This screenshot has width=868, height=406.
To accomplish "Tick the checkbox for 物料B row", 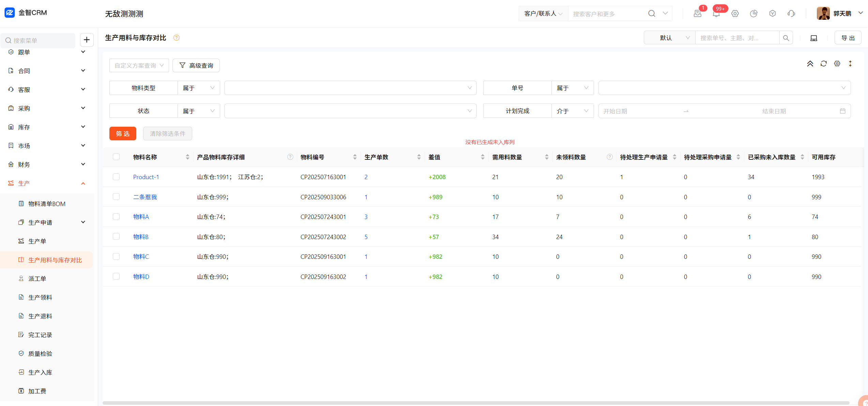I will click(116, 237).
